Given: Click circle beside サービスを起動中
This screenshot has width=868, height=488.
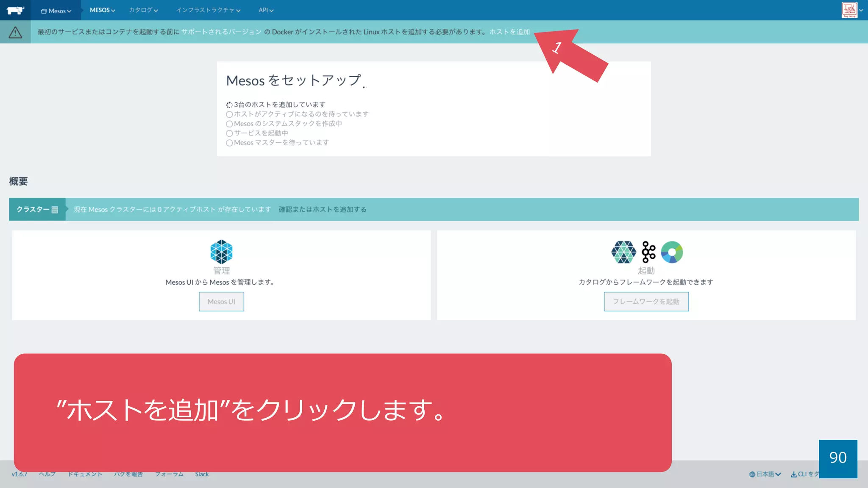Looking at the screenshot, I should (229, 133).
